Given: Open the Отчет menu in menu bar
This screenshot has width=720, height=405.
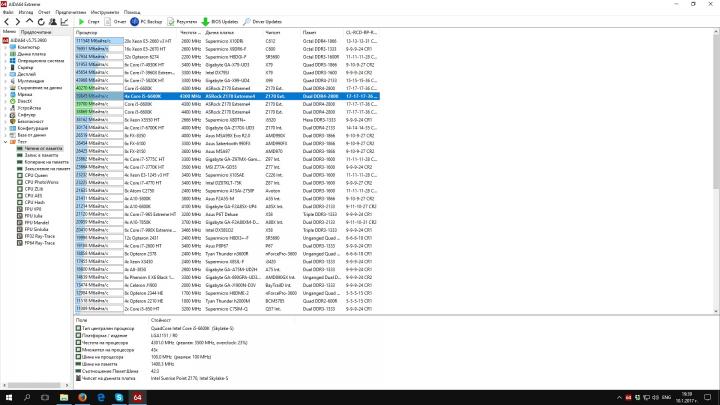Looking at the screenshot, I should (44, 12).
